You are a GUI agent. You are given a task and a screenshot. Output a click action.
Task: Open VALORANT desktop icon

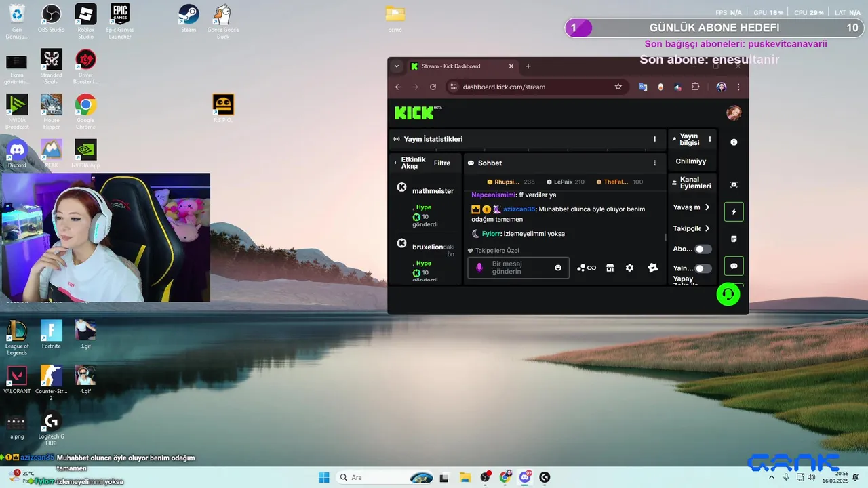point(17,380)
